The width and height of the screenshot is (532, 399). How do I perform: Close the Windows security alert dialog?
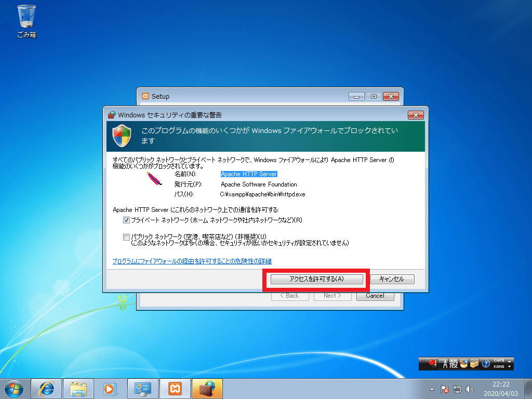(x=416, y=115)
